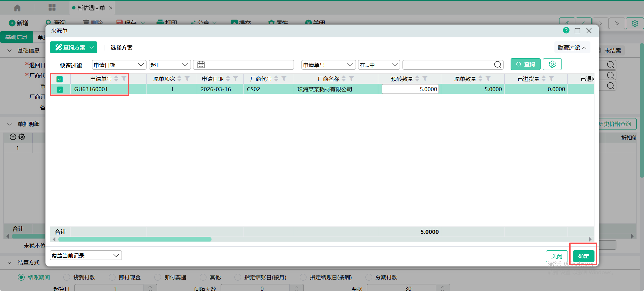Click the 确定 button
The height and width of the screenshot is (291, 644).
tap(583, 256)
